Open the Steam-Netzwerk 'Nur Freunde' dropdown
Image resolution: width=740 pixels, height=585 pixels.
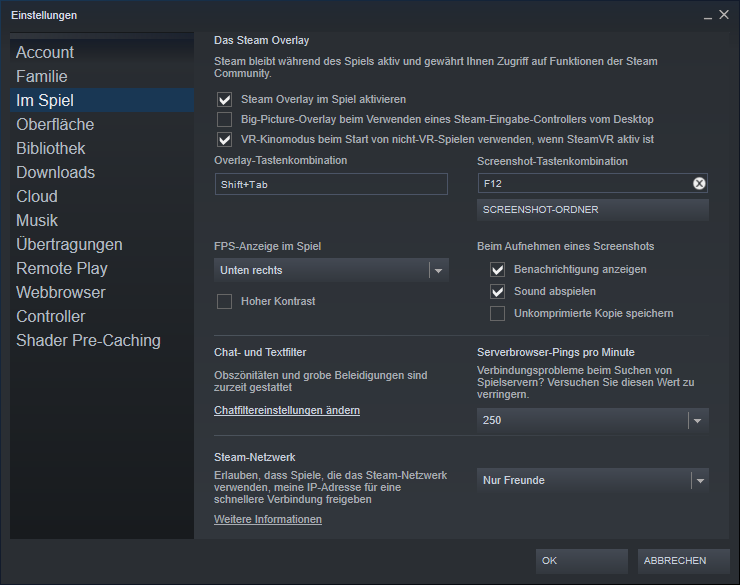point(592,480)
